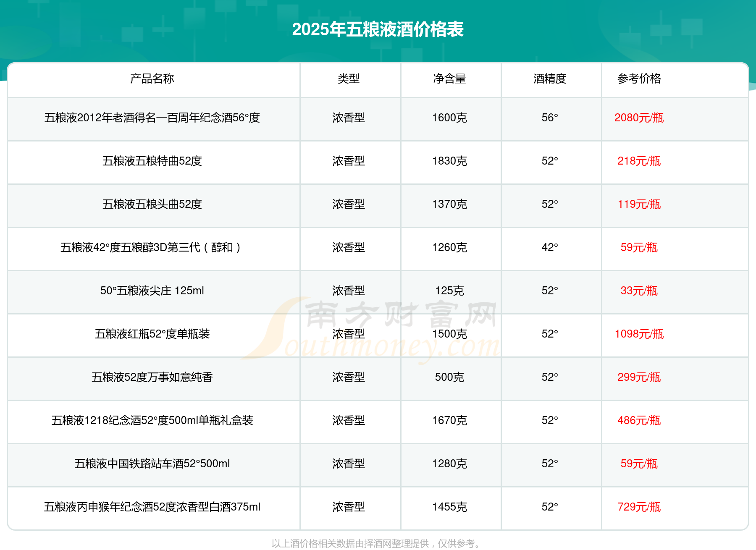Select product 五粮液五粮头曲52度
This screenshot has height=550, width=756.
[x=152, y=204]
